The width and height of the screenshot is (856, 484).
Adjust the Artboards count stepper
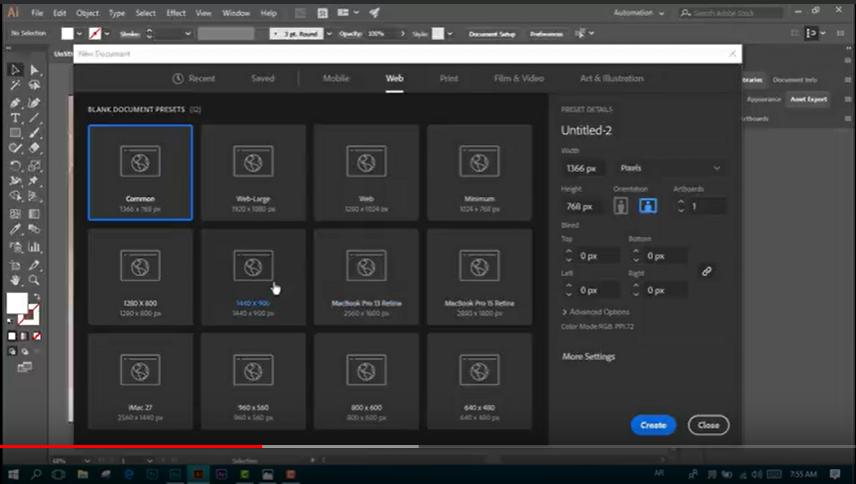(x=681, y=206)
